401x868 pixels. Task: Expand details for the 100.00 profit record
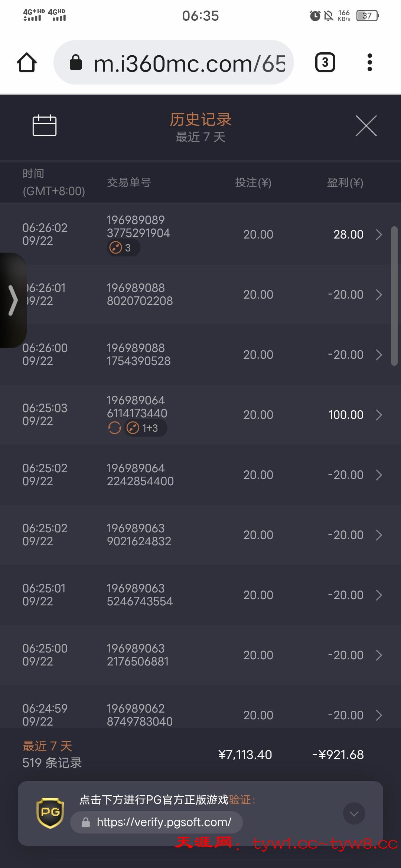pyautogui.click(x=379, y=415)
